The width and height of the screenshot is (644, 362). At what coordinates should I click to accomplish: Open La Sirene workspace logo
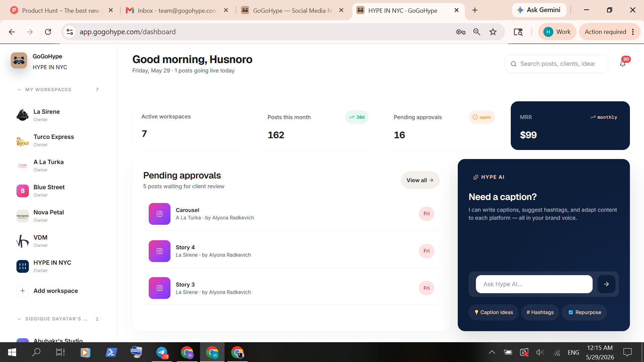(x=22, y=115)
